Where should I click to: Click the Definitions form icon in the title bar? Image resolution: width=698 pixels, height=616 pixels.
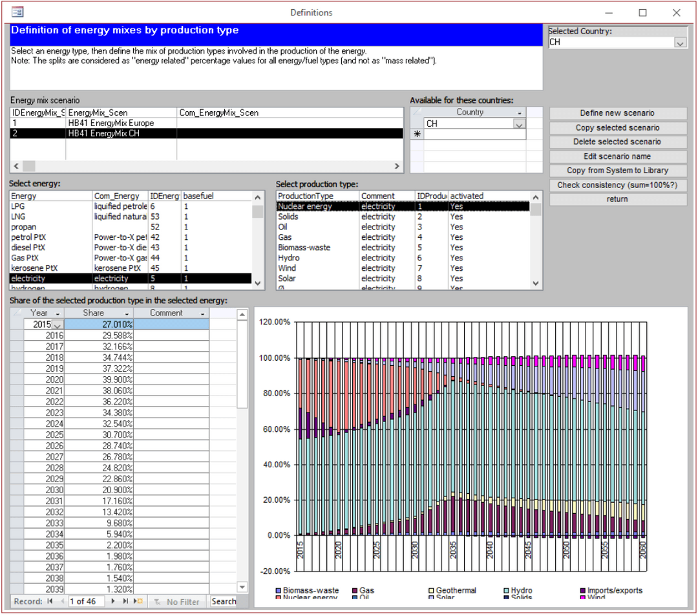tap(17, 12)
